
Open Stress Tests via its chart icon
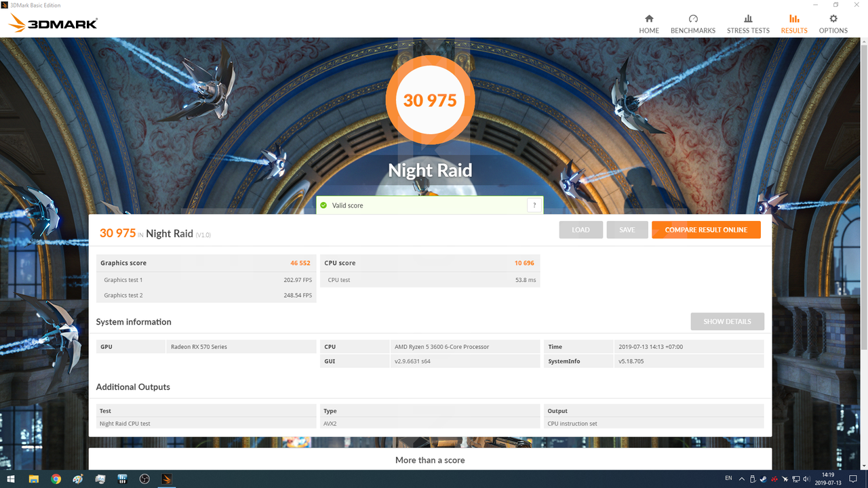[748, 24]
